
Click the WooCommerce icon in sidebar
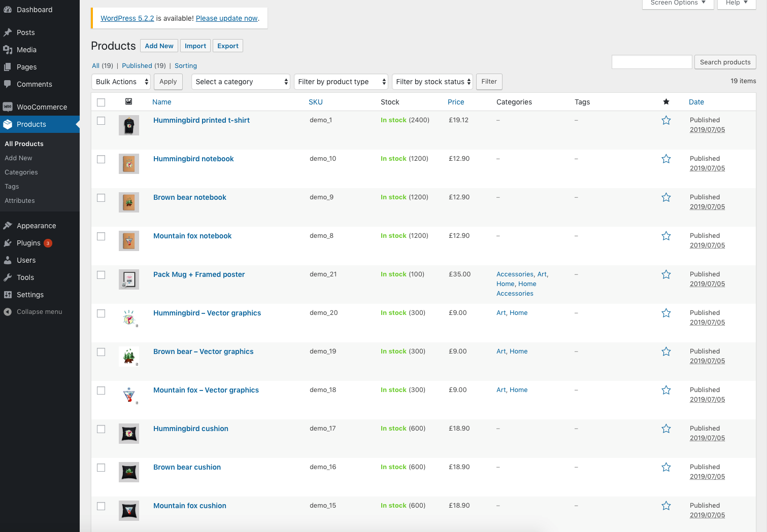(x=8, y=107)
